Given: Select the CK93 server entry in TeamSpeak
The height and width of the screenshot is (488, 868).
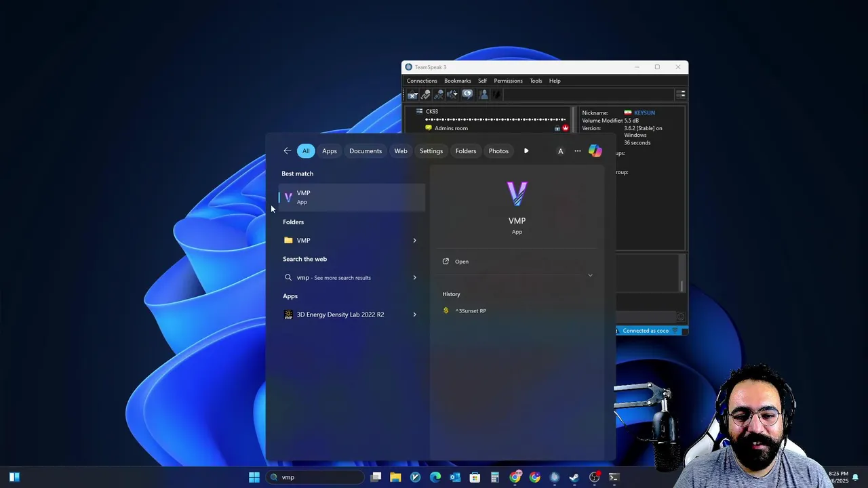Looking at the screenshot, I should (431, 111).
